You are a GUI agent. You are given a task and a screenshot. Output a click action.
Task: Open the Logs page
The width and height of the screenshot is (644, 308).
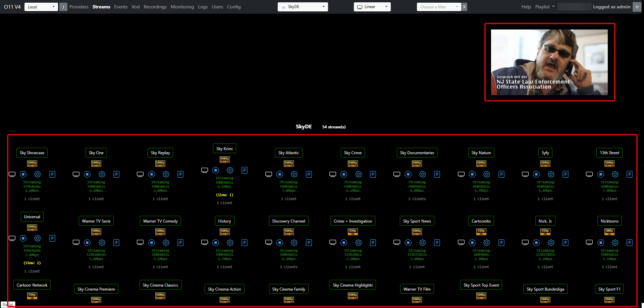pyautogui.click(x=203, y=7)
